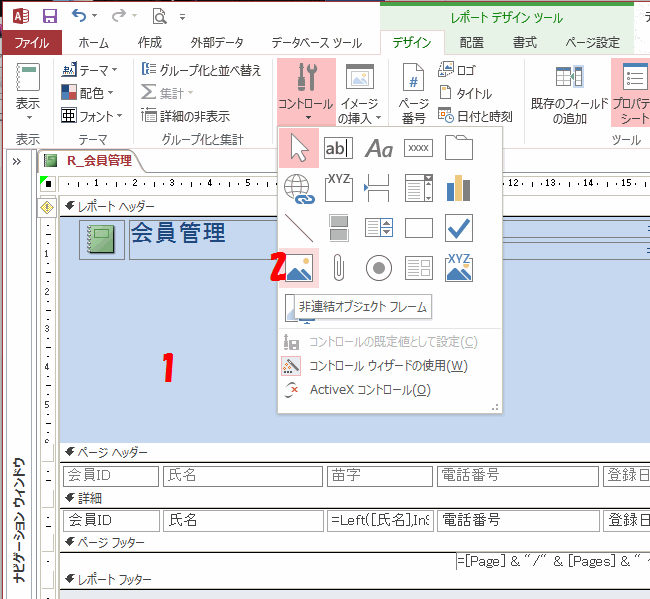Select the Option Group control

click(338, 188)
